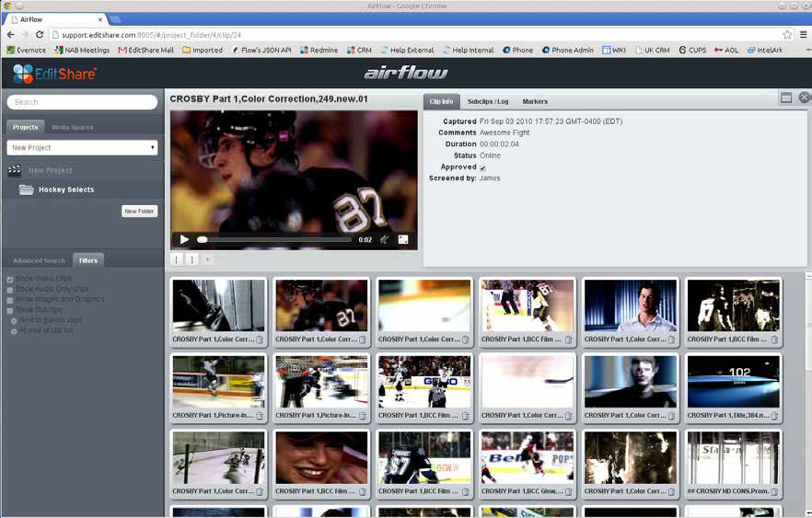Switch to the Media Spaces tab
This screenshot has height=518, width=812.
tap(72, 127)
